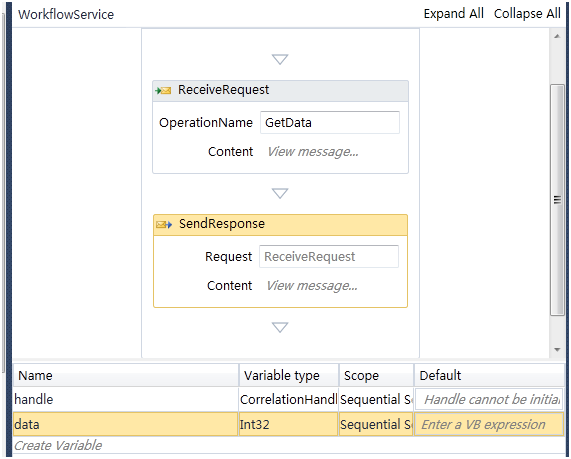Click the Request field showing ReceiveRequest

pos(329,256)
